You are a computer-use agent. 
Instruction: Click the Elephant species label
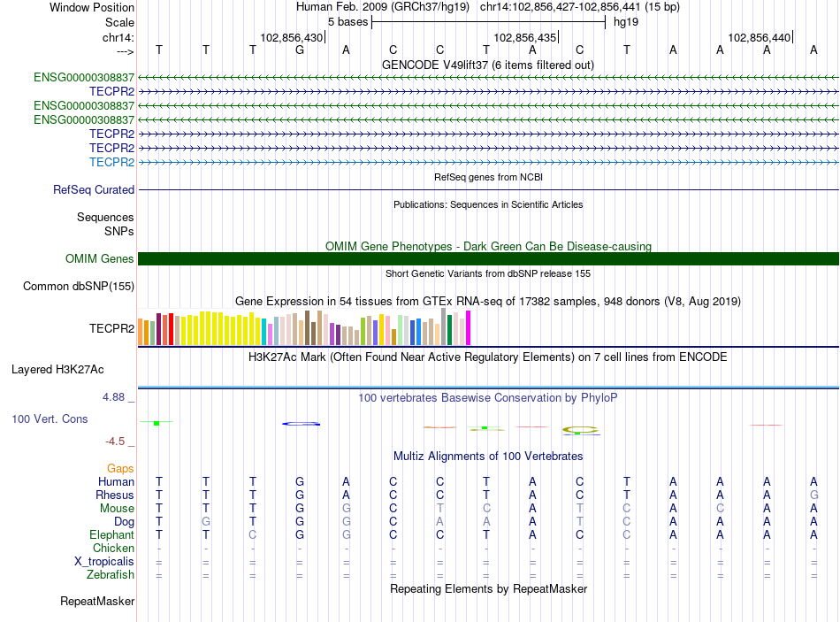(112, 535)
